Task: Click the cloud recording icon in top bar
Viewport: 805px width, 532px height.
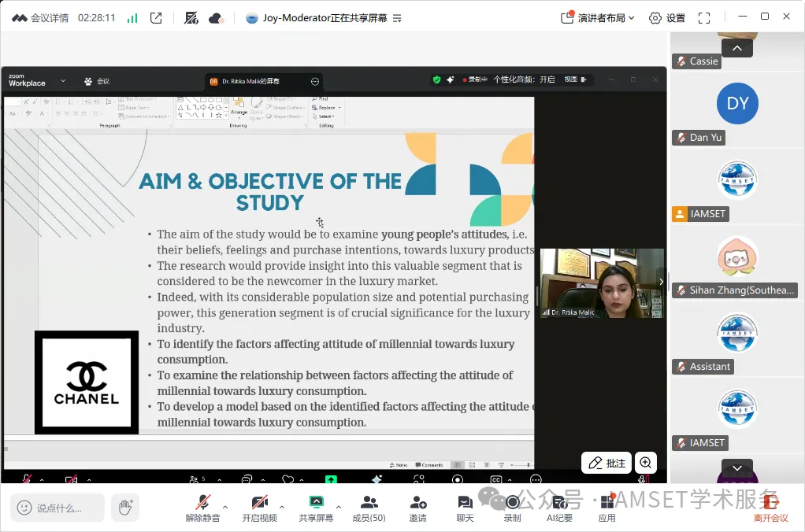Action: coord(216,18)
